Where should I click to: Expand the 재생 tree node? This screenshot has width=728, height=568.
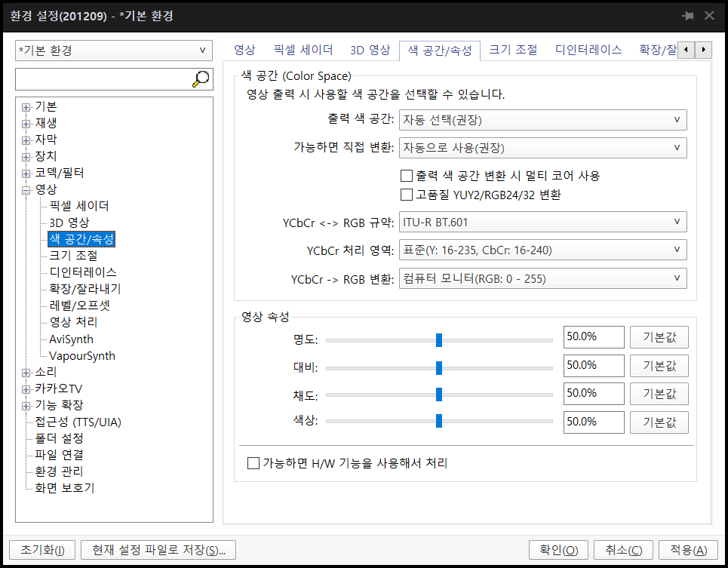click(x=26, y=124)
